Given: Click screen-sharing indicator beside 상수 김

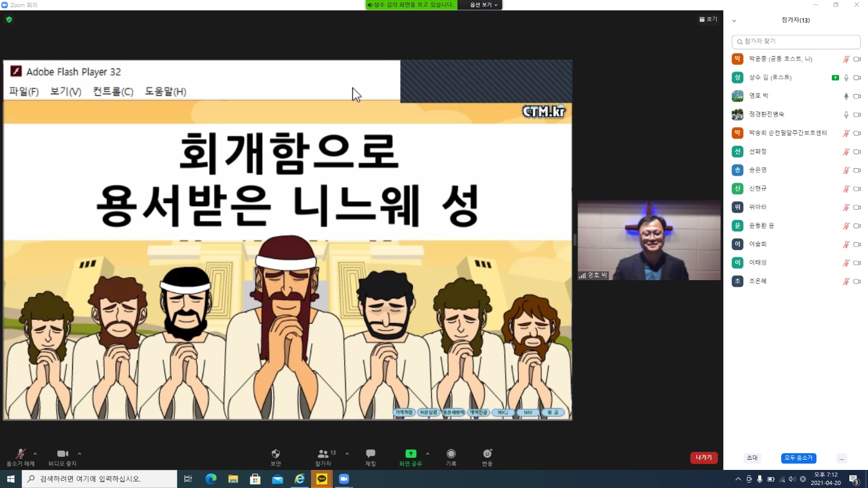Looking at the screenshot, I should pos(835,78).
